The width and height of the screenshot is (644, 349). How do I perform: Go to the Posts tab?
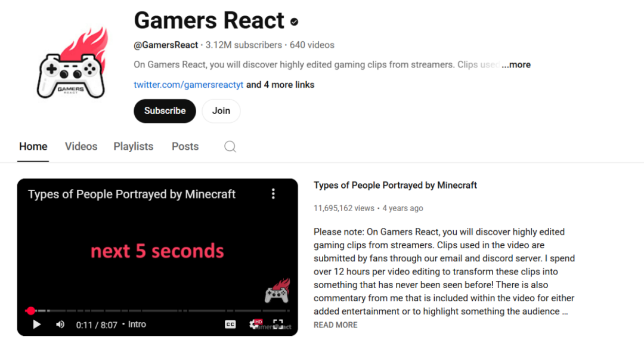point(185,147)
